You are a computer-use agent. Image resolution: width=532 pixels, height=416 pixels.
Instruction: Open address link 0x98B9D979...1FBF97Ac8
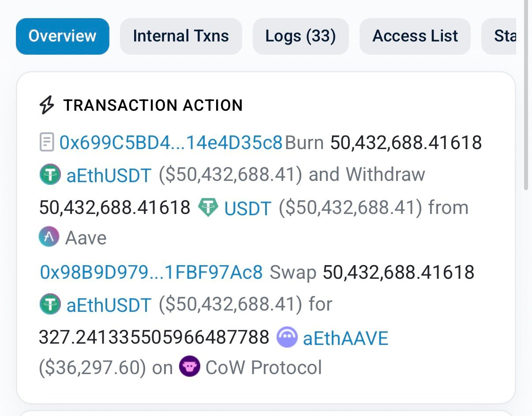click(x=151, y=272)
